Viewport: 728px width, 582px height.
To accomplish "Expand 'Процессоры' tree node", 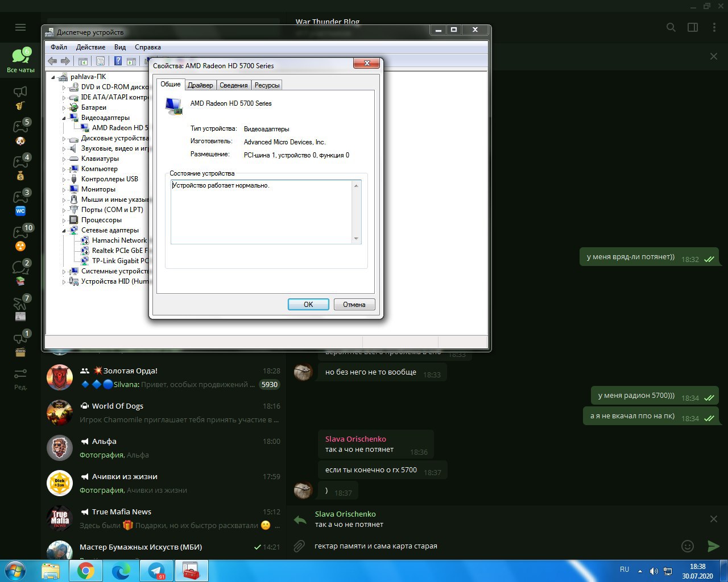I will coord(64,221).
